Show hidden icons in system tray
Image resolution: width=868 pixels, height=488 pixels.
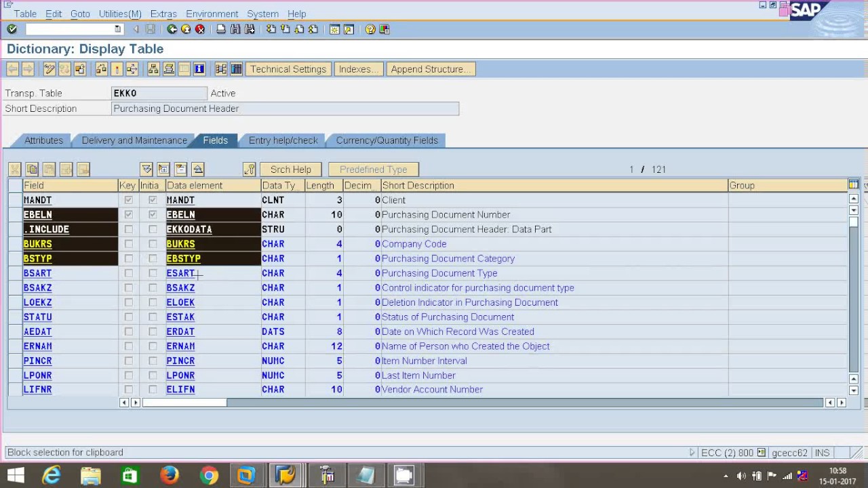726,476
